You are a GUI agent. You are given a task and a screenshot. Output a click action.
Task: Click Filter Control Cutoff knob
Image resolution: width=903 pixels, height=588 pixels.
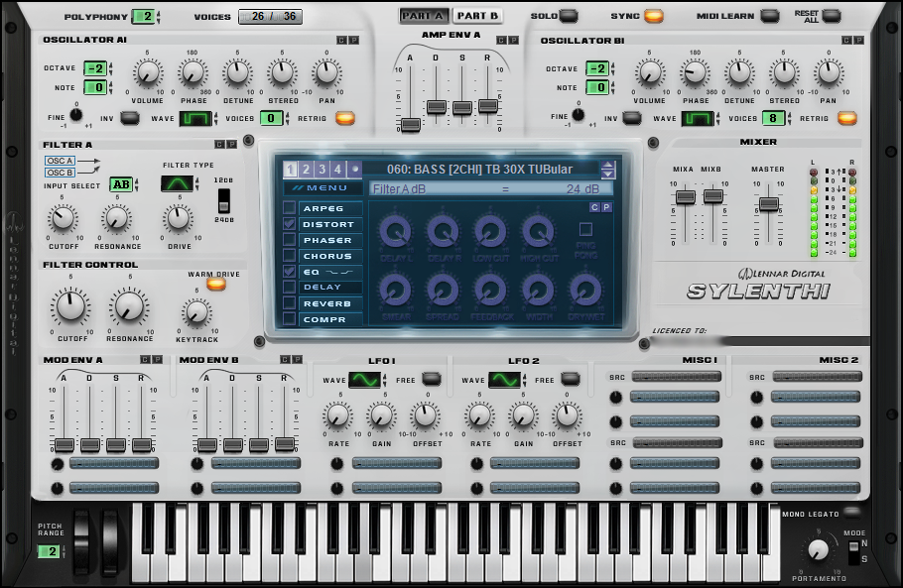tap(70, 306)
